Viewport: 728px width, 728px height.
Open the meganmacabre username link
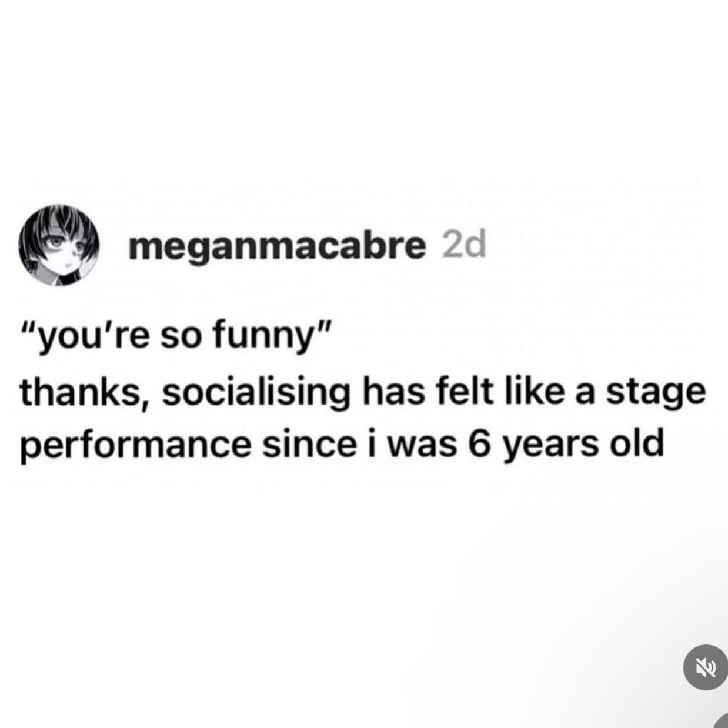(x=276, y=246)
